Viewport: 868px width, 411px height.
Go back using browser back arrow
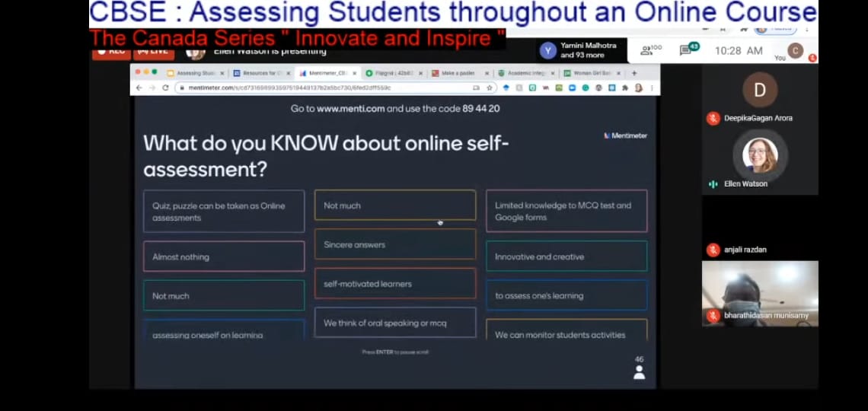pos(139,88)
